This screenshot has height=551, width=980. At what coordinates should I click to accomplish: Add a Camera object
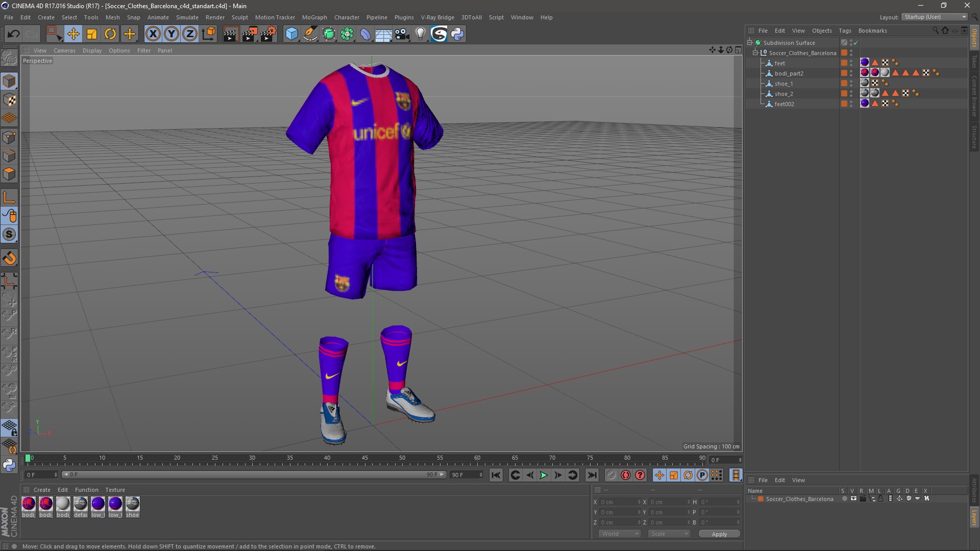click(402, 34)
